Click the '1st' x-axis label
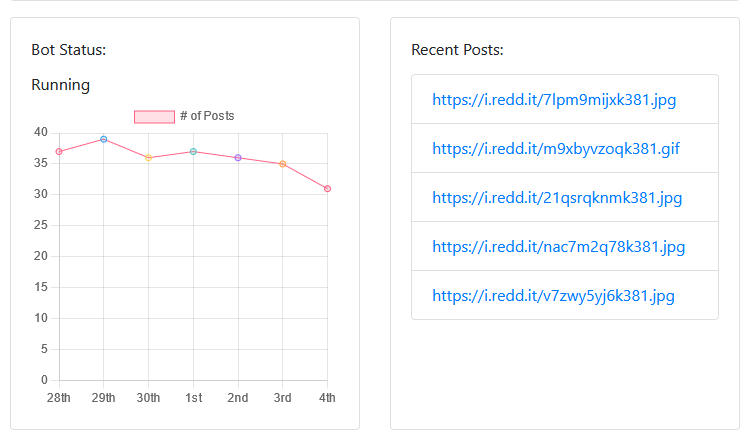 point(194,398)
